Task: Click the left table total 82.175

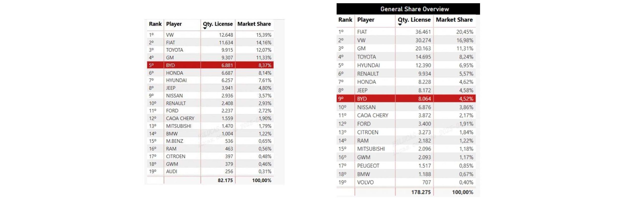Action: click(225, 180)
